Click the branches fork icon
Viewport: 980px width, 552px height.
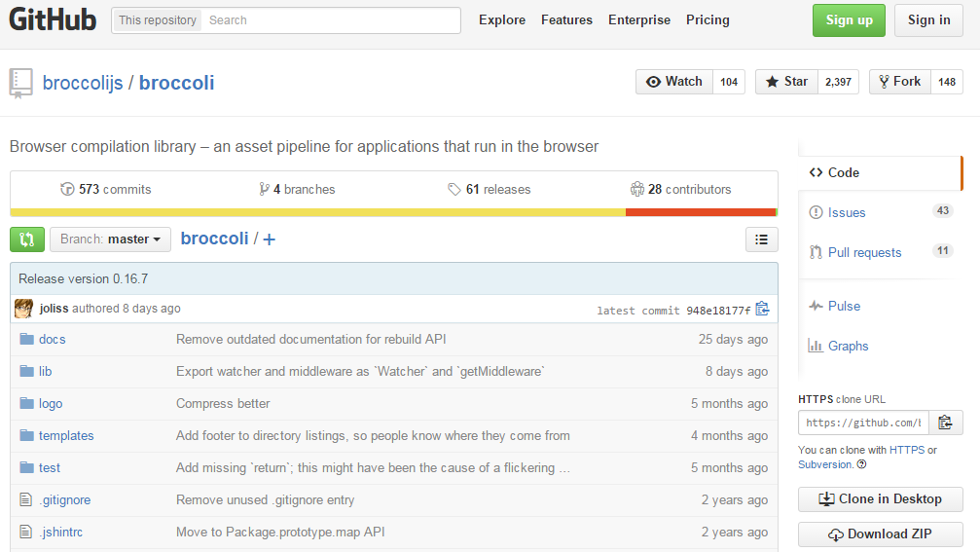(x=264, y=189)
